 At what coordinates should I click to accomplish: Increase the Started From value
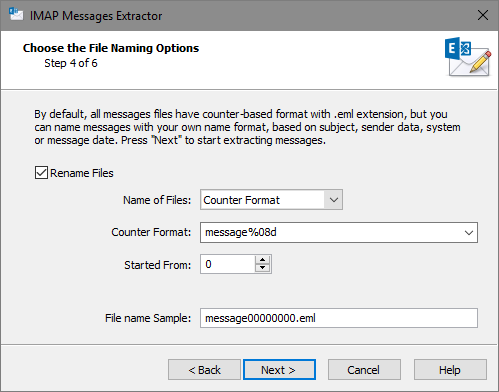tap(263, 260)
